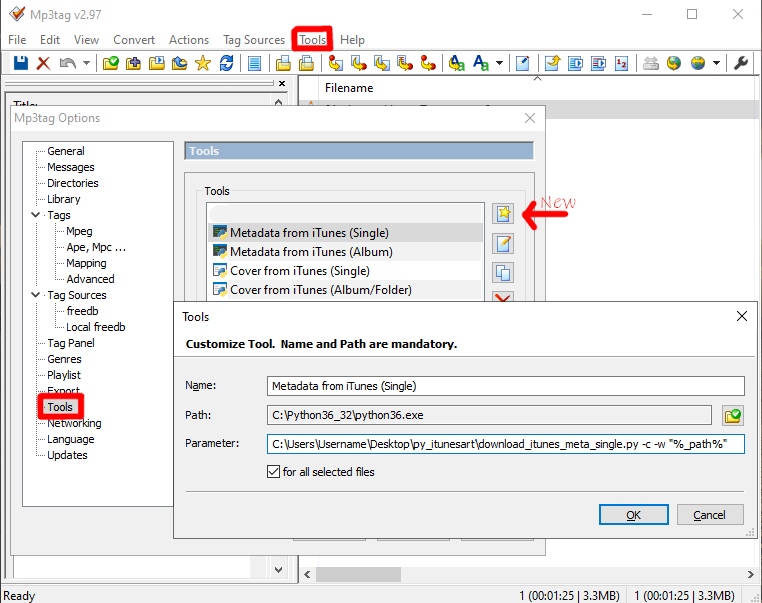The width and height of the screenshot is (762, 603).
Task: Click the red X Remove tag icon
Action: coord(43,63)
